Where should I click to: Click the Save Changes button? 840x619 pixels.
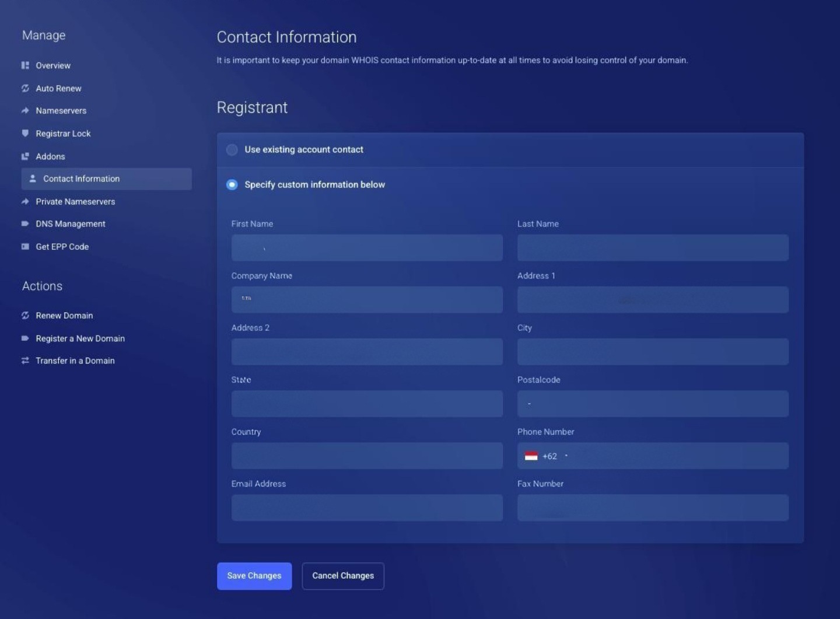click(x=254, y=576)
